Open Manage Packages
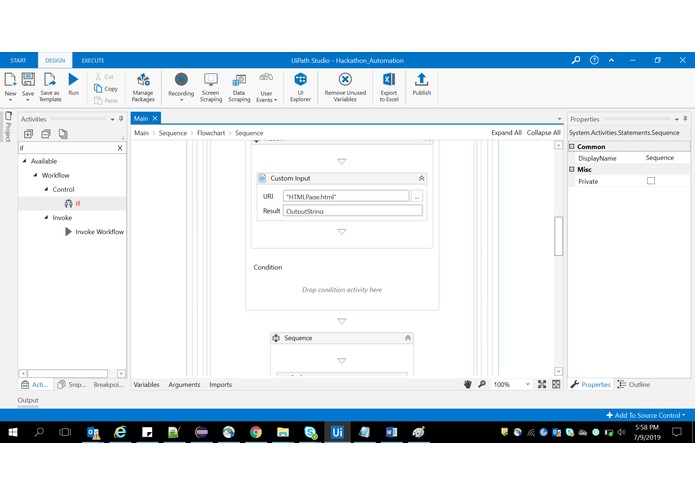The height and width of the screenshot is (494, 695). click(x=143, y=87)
